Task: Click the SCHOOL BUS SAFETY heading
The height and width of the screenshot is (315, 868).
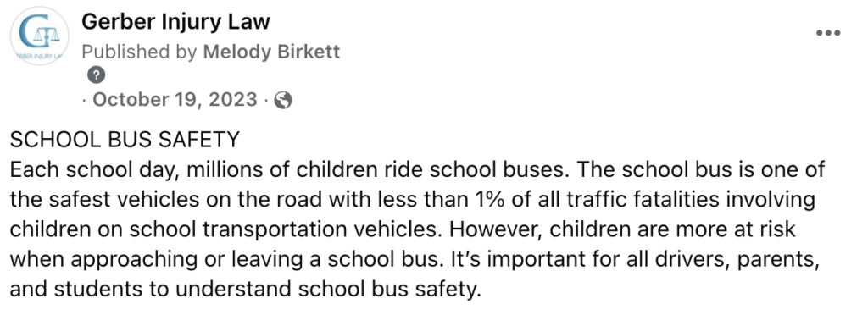Action: pyautogui.click(x=125, y=140)
